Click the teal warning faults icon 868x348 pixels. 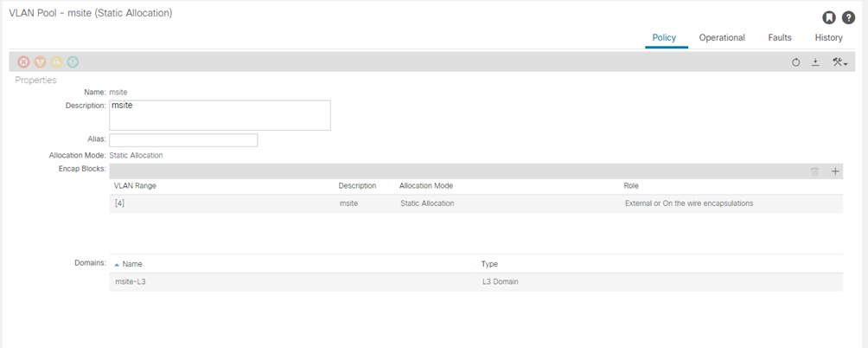[73, 61]
